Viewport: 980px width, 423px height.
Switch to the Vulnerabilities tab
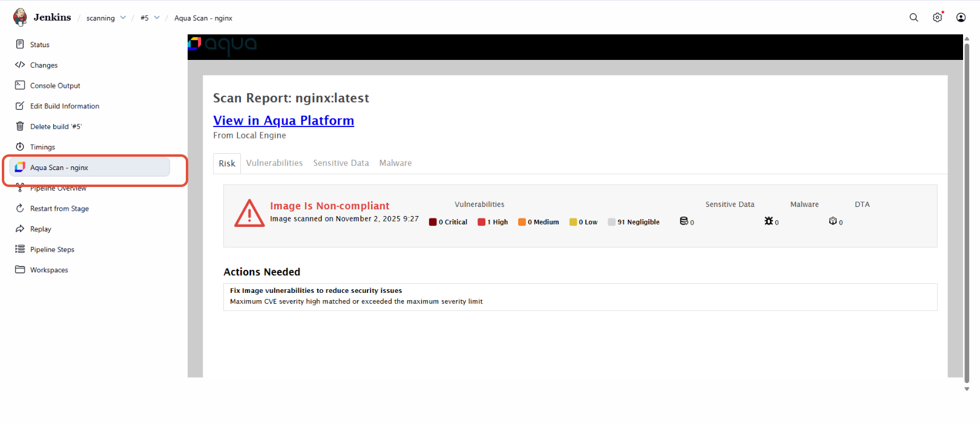pos(274,163)
